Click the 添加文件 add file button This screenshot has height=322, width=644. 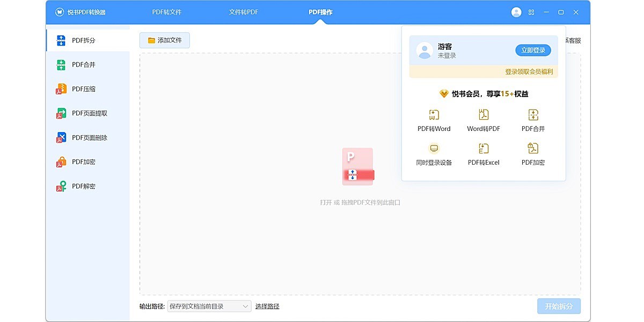pos(164,40)
